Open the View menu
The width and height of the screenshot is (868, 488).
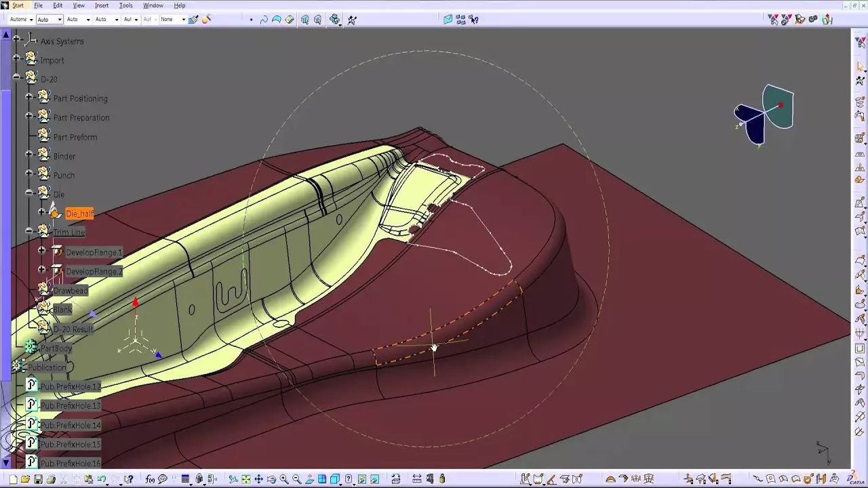click(79, 5)
